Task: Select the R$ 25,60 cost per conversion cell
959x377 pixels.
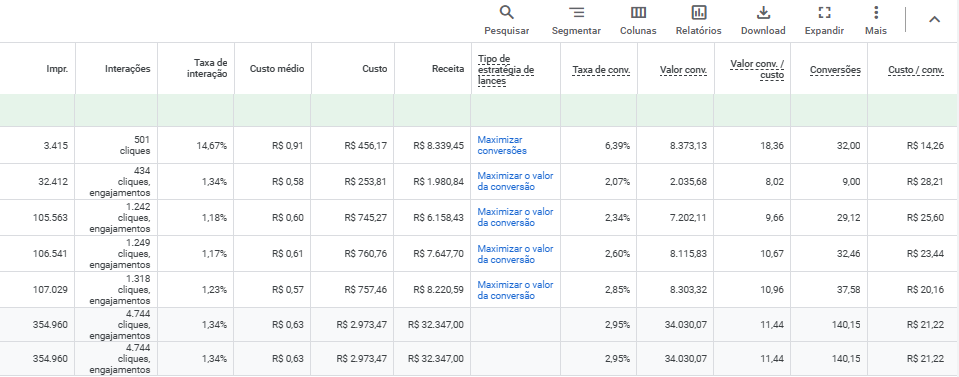Action: click(925, 218)
